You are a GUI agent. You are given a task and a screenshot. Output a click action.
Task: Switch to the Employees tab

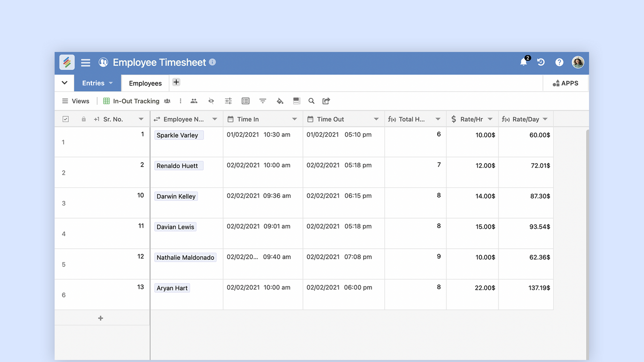pos(145,83)
